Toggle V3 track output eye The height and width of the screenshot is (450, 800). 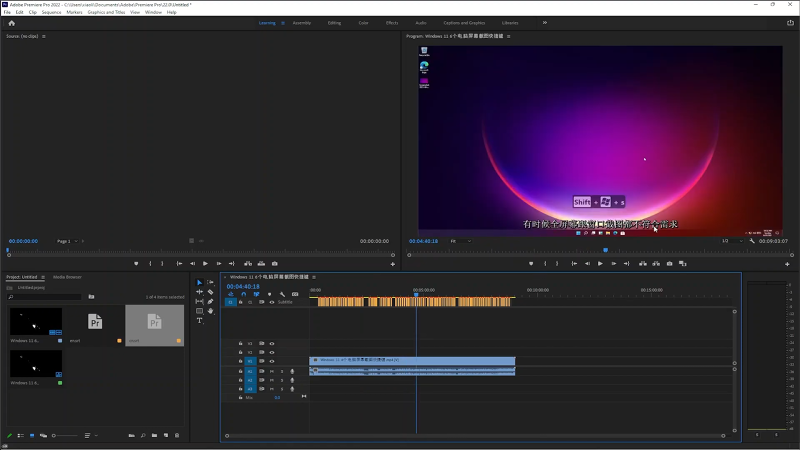pos(272,343)
